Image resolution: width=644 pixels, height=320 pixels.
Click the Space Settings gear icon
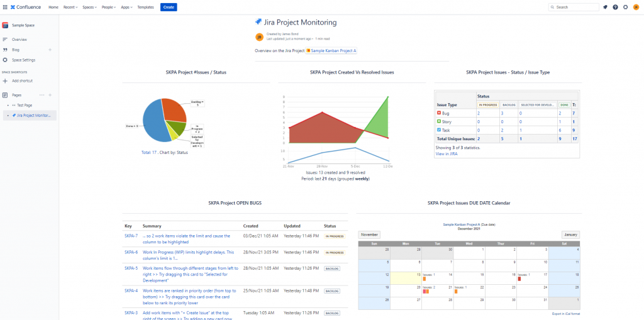coord(5,60)
